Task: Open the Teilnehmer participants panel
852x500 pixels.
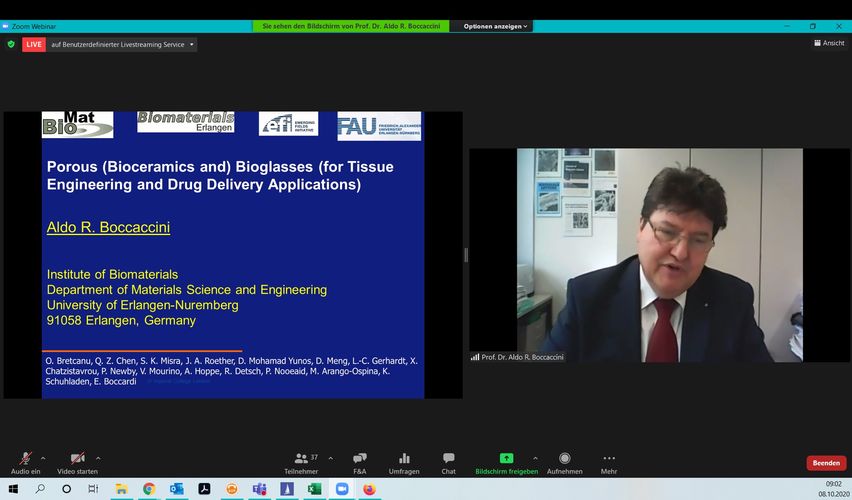Action: tap(301, 461)
